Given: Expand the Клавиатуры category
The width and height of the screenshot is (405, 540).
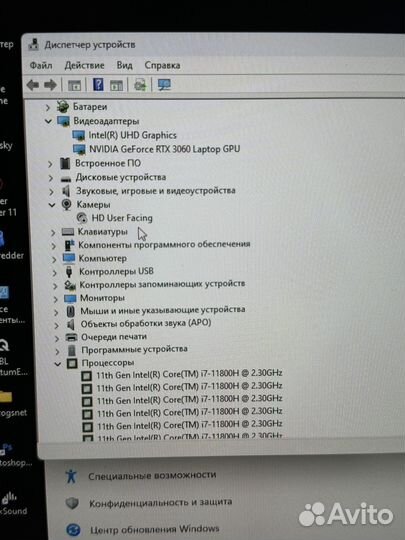Looking at the screenshot, I should point(53,232).
